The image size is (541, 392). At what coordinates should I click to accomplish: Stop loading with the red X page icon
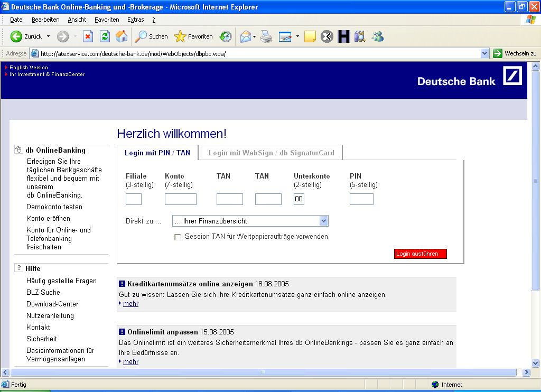coord(88,36)
